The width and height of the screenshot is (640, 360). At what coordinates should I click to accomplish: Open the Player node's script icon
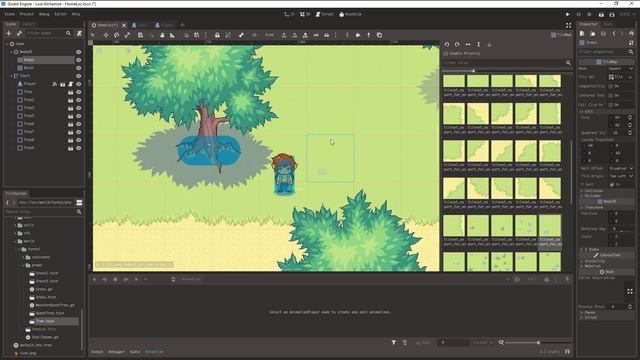(70, 84)
